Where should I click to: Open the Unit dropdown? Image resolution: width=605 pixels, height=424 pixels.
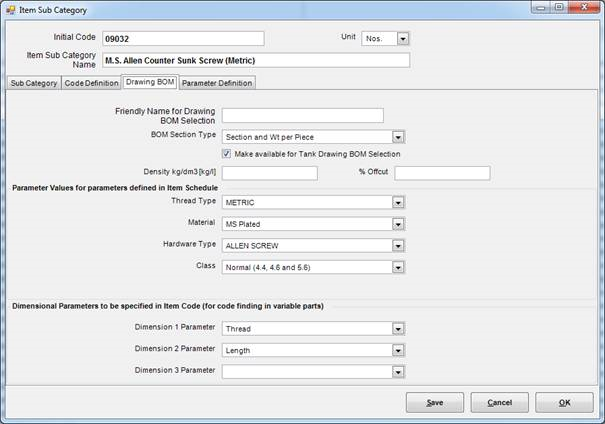coord(403,39)
